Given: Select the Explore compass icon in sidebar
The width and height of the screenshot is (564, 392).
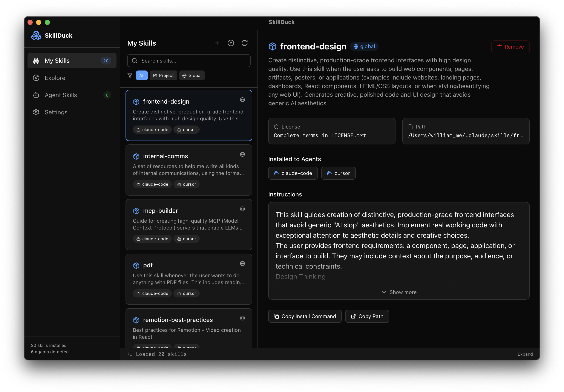Looking at the screenshot, I should tap(36, 78).
